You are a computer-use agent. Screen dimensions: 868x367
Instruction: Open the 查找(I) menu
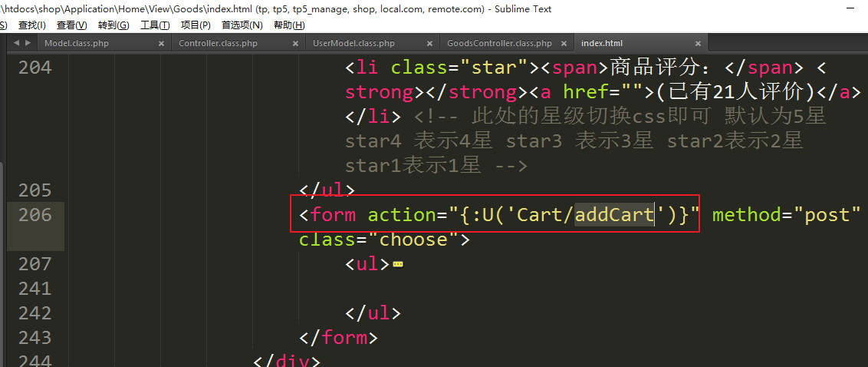[x=32, y=25]
